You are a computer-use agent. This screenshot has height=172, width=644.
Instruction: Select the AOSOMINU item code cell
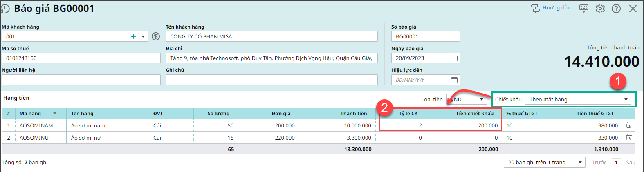click(x=41, y=138)
